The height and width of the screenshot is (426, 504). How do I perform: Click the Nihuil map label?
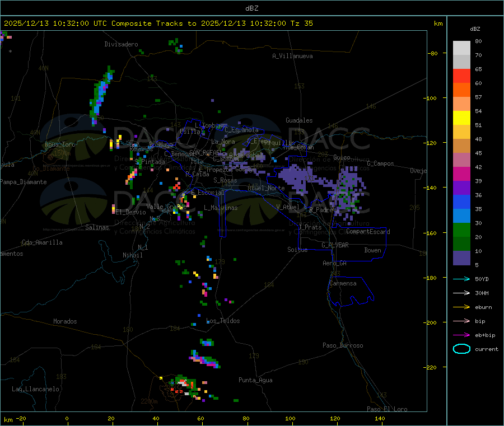pos(133,255)
